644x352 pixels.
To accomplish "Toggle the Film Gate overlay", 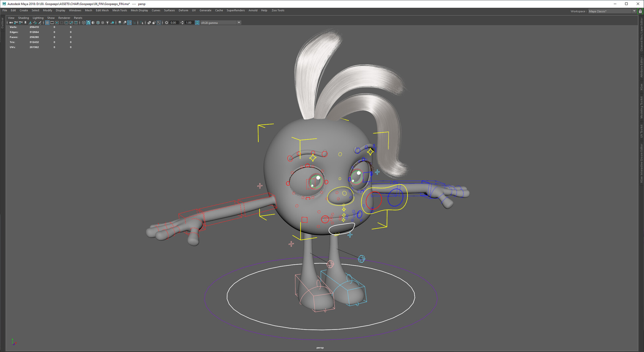I will coord(52,22).
